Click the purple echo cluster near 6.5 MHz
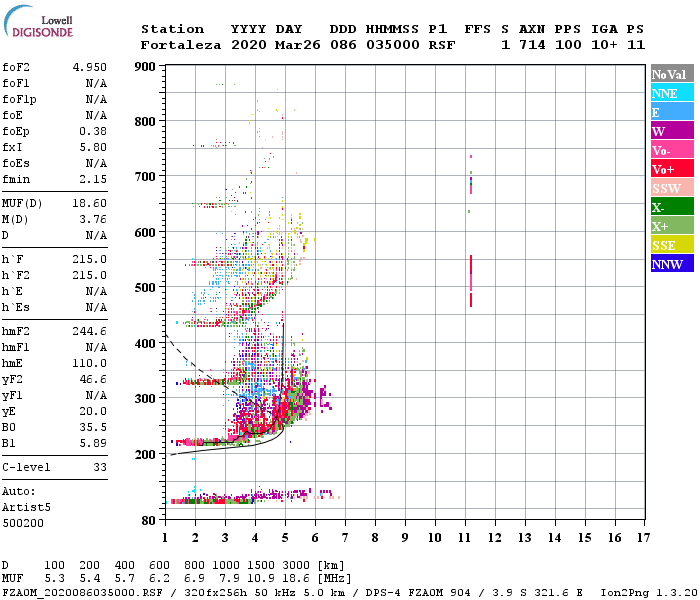This screenshot has height=600, width=700. tap(325, 398)
